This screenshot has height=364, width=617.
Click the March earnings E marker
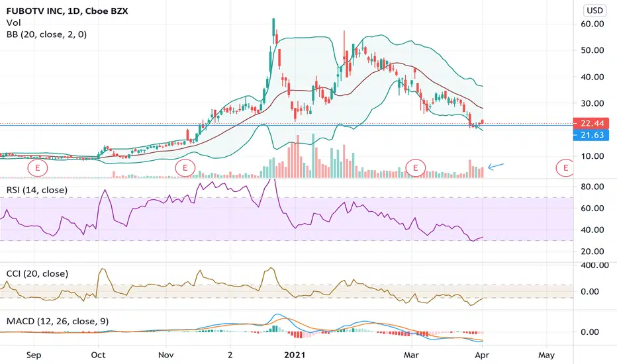tap(416, 168)
